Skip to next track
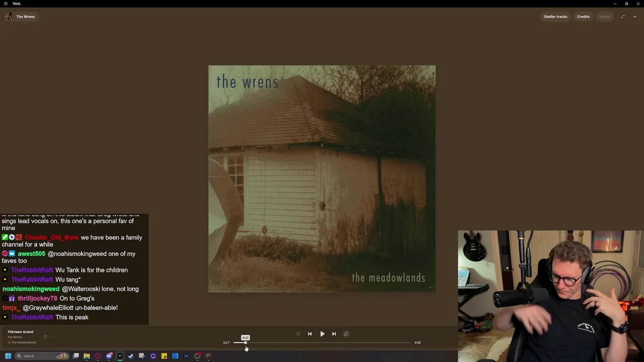This screenshot has width=644, height=362. 334,334
